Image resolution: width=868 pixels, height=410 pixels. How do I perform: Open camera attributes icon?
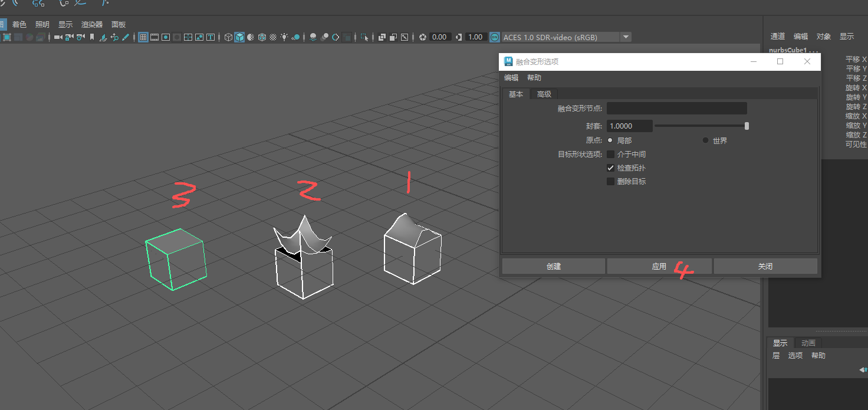(x=80, y=37)
